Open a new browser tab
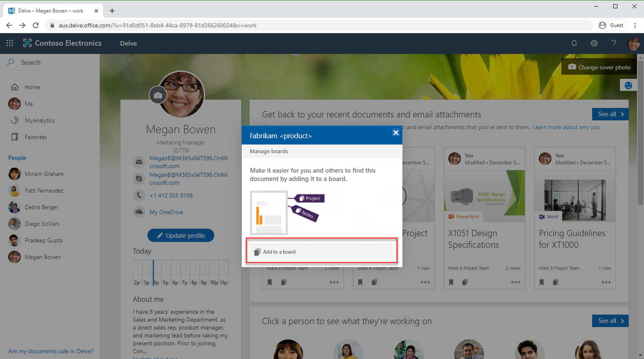The height and width of the screenshot is (359, 644). click(x=112, y=11)
